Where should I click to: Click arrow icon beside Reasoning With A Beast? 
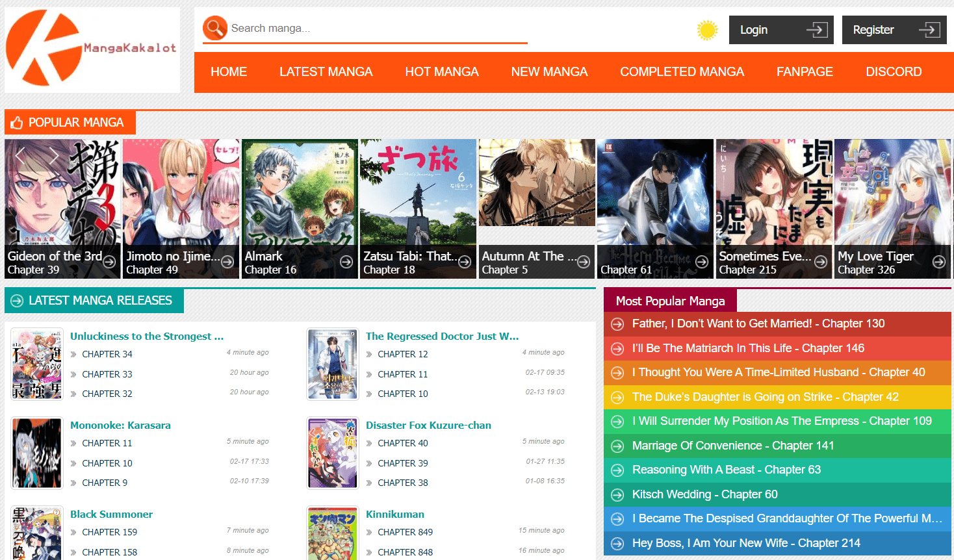[x=617, y=470]
